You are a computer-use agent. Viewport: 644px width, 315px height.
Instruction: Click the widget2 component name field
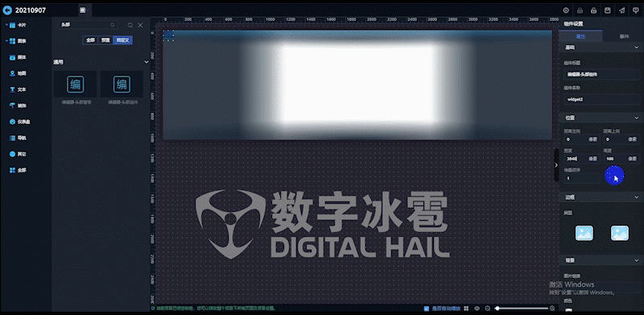pyautogui.click(x=601, y=99)
